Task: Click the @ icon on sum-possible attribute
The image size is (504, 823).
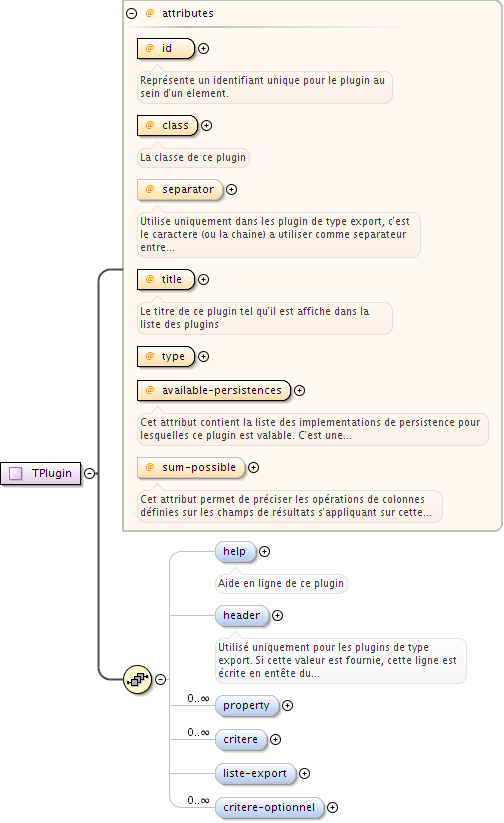Action: pos(150,467)
